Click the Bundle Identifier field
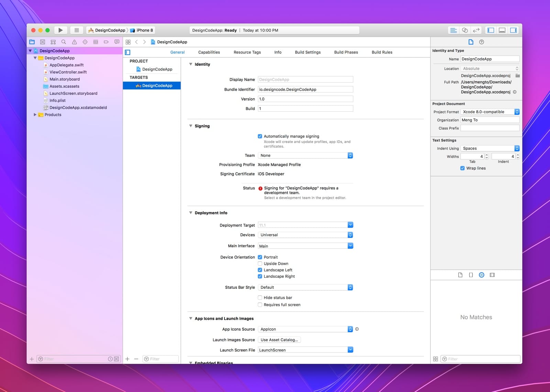The width and height of the screenshot is (550, 392). click(305, 89)
